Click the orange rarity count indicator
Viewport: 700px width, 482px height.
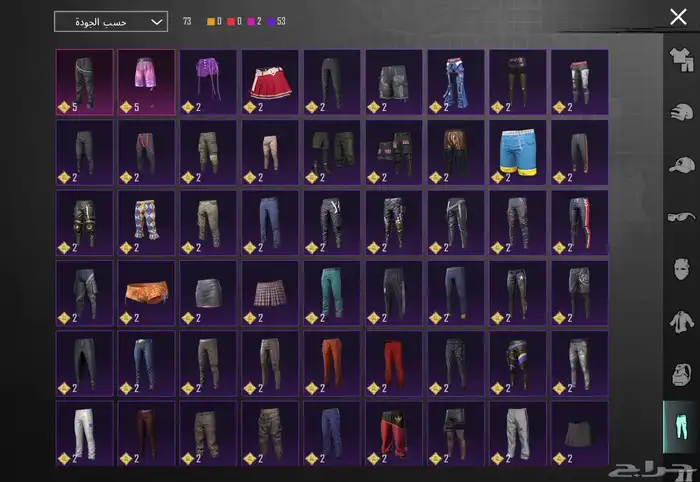(213, 21)
